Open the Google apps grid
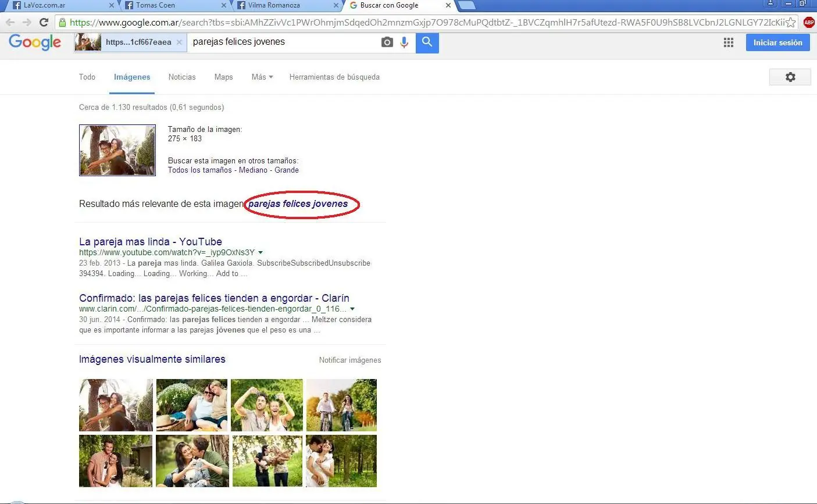 [x=729, y=42]
